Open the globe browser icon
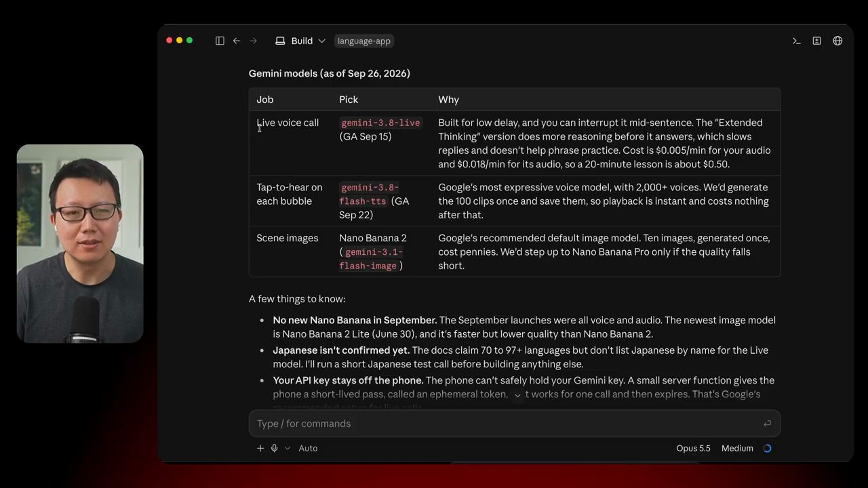The width and height of the screenshot is (868, 488). [838, 41]
